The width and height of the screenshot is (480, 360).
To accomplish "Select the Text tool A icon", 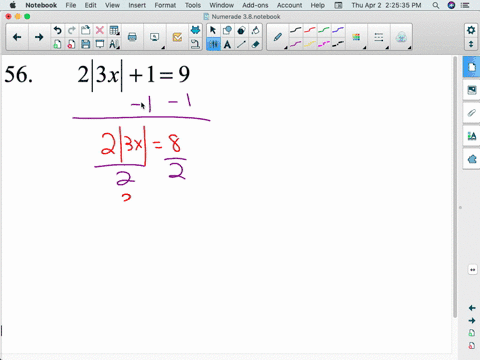I will point(227,44).
